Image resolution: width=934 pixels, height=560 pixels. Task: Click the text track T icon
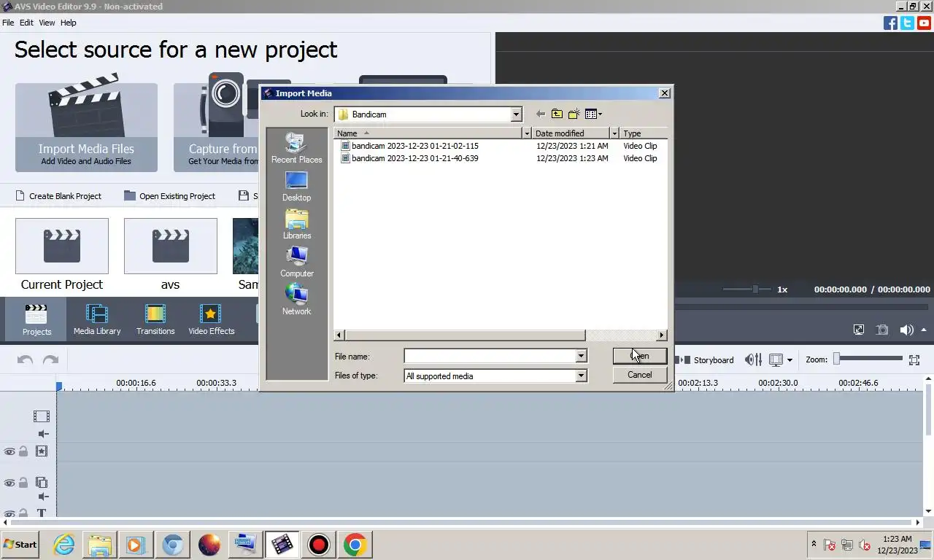42,513
